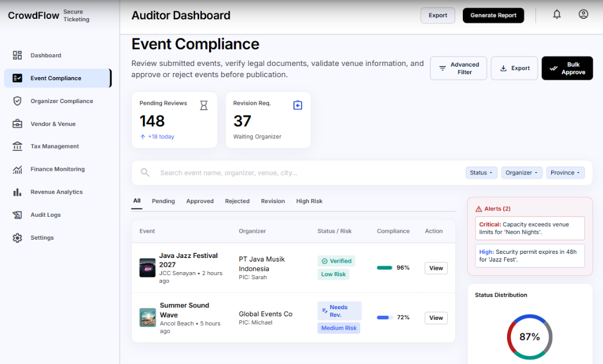Click the Vendor & Venue briefcase icon
Viewport: 603px width, 364px height.
[17, 124]
